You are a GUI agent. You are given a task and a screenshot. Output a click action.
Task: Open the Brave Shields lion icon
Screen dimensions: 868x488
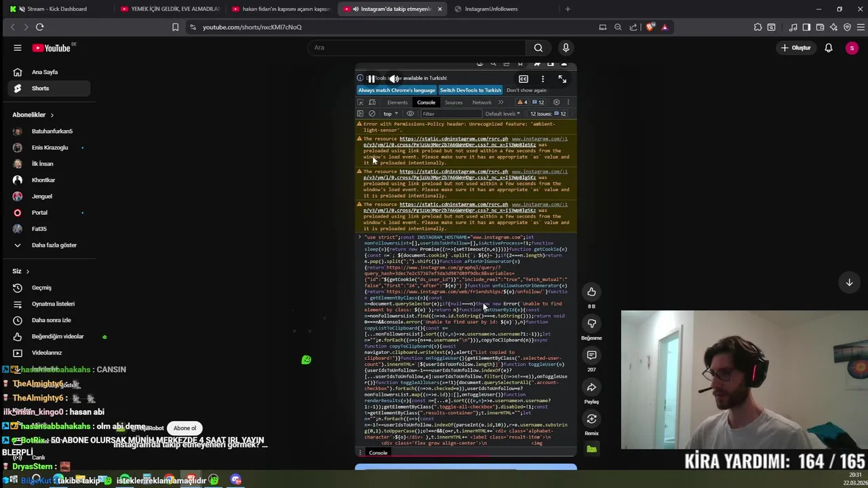[650, 27]
